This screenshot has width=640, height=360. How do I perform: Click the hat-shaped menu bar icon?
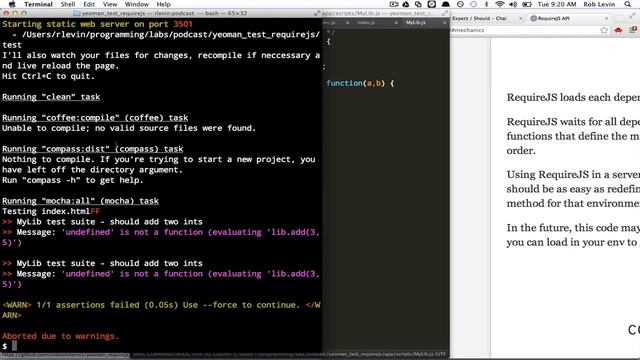[446, 4]
